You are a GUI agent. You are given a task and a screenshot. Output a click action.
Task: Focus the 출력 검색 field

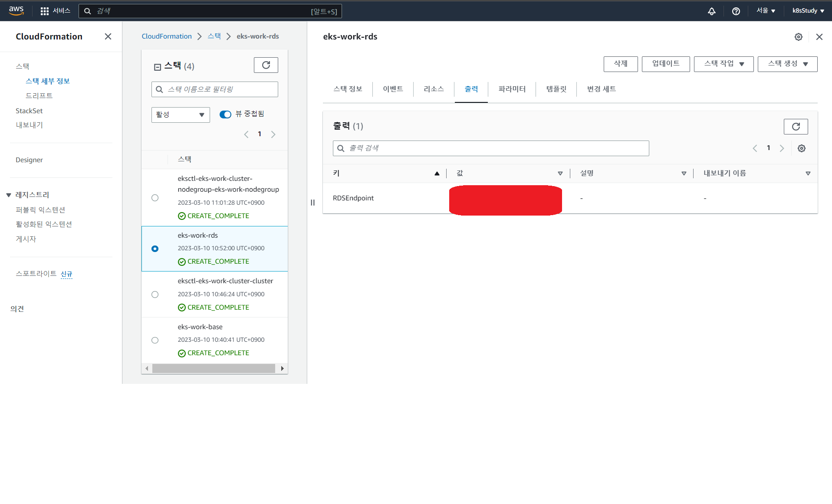click(x=491, y=148)
